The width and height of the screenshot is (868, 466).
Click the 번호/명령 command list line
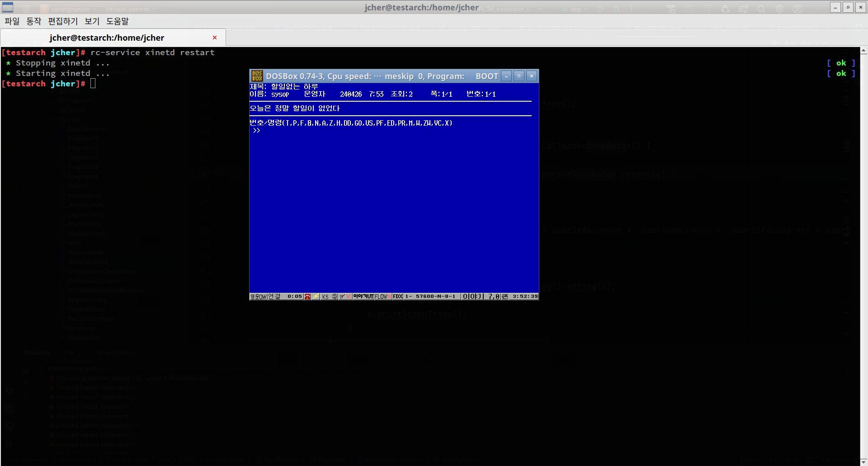(x=351, y=123)
